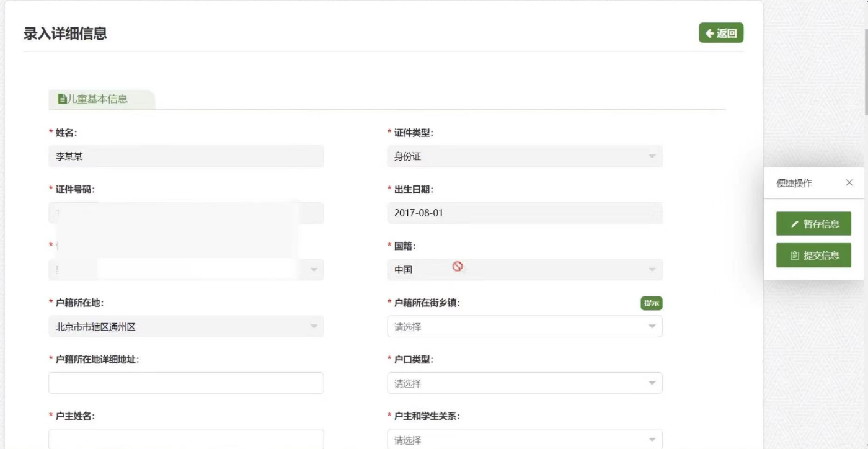Open the 户主和学生关系 dropdown
Screen dimensions: 868x449
(524, 439)
